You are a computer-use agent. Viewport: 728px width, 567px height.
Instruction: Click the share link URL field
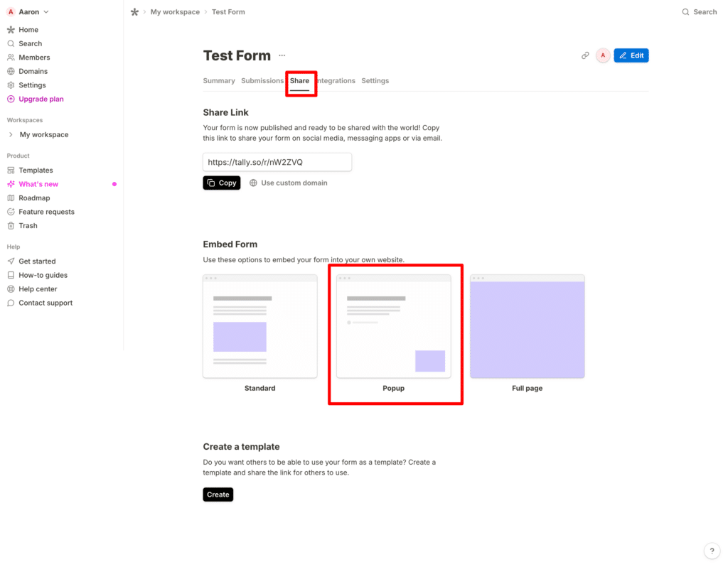coord(277,163)
